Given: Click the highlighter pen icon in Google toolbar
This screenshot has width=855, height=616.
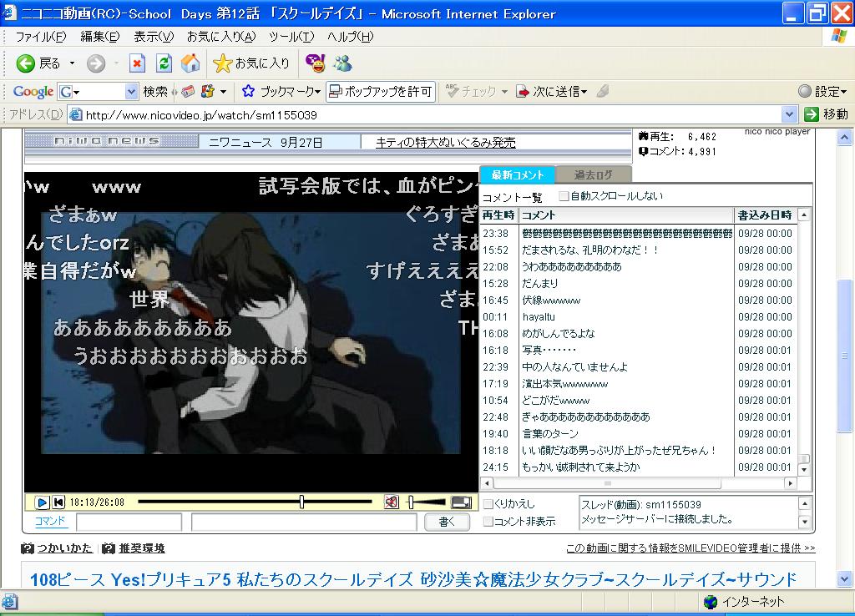Looking at the screenshot, I should pos(603,91).
